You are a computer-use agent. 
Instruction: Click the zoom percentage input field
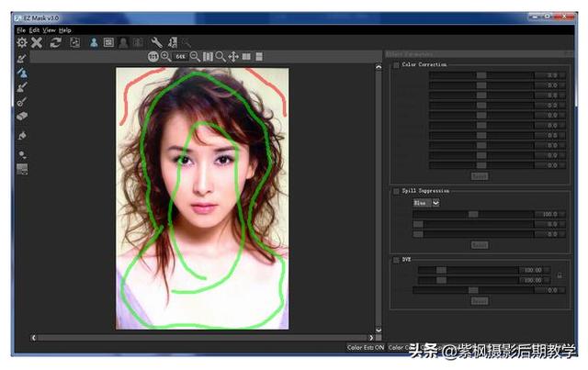[x=181, y=57]
